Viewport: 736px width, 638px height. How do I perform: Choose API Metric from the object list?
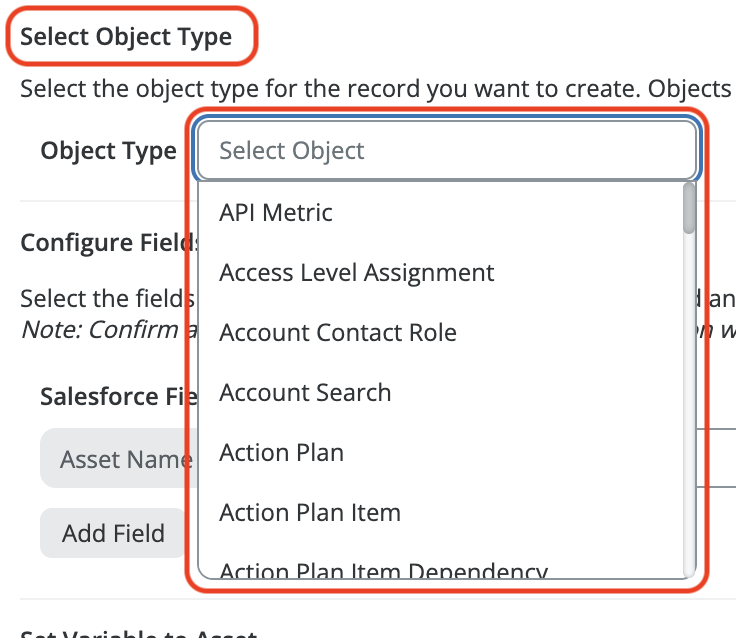(276, 212)
